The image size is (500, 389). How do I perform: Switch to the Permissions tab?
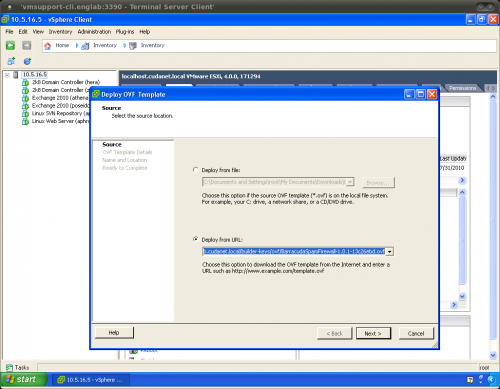coord(462,88)
